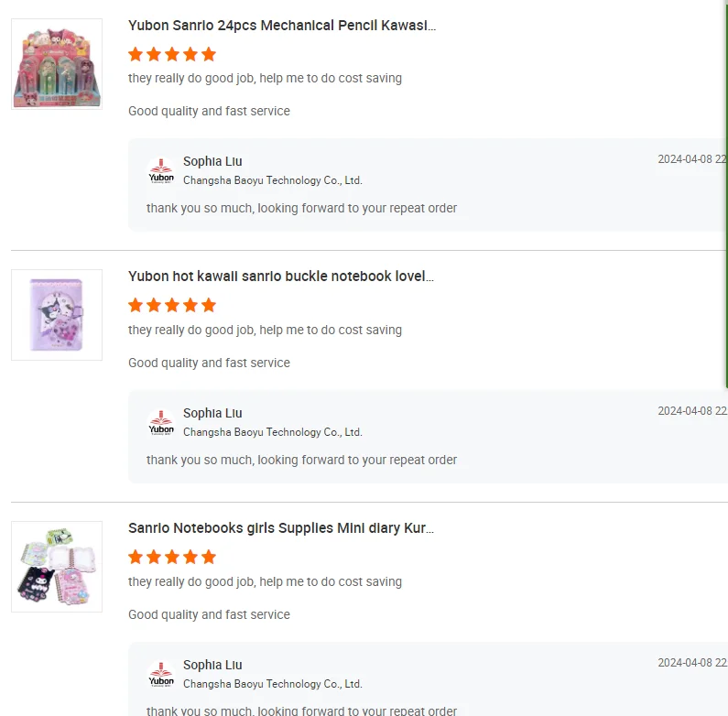Image resolution: width=728 pixels, height=716 pixels.
Task: Click the green vertical scrollbar at right edge
Action: (x=725, y=183)
